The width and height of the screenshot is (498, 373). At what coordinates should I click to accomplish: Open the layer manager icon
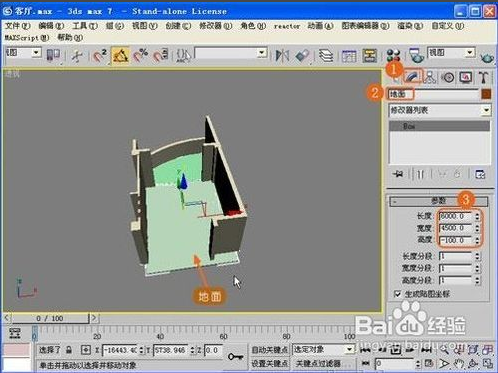tap(326, 55)
